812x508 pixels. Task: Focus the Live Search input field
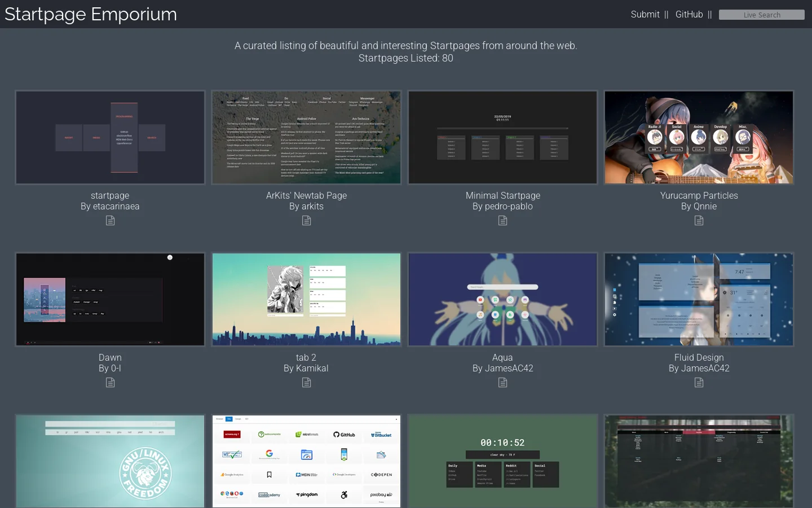click(762, 15)
